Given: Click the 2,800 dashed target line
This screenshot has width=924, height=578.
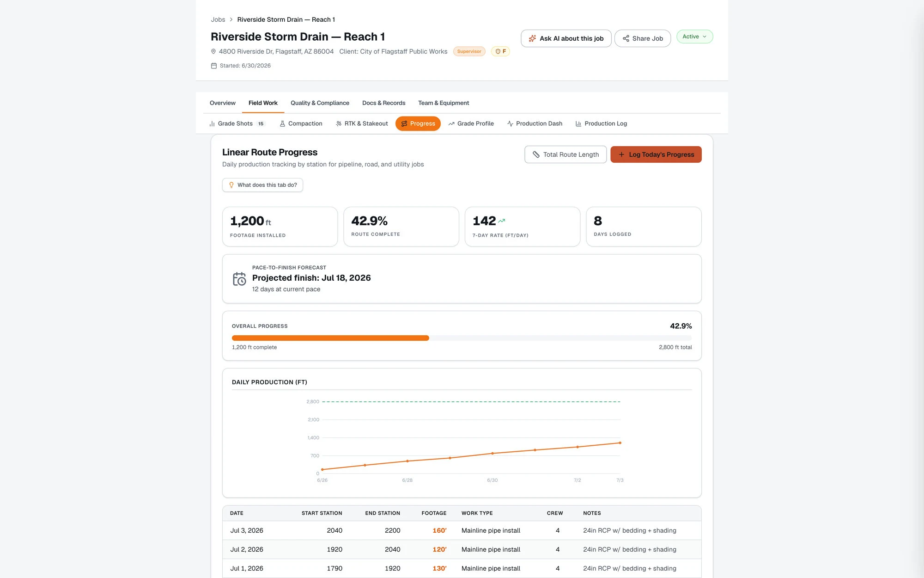Looking at the screenshot, I should pos(471,402).
